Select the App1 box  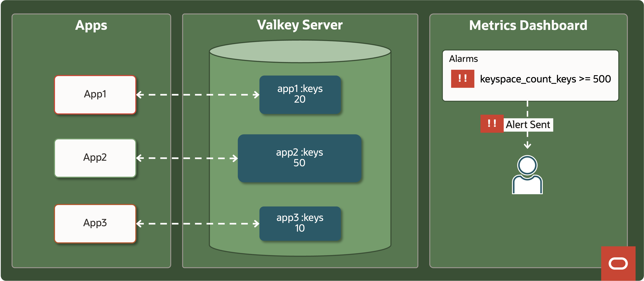pyautogui.click(x=95, y=95)
